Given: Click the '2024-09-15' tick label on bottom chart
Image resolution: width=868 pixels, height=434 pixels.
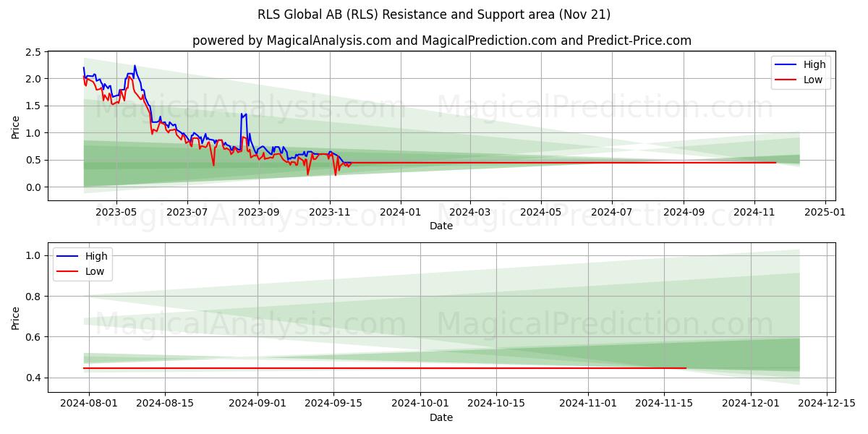Looking at the screenshot, I should pyautogui.click(x=333, y=404).
